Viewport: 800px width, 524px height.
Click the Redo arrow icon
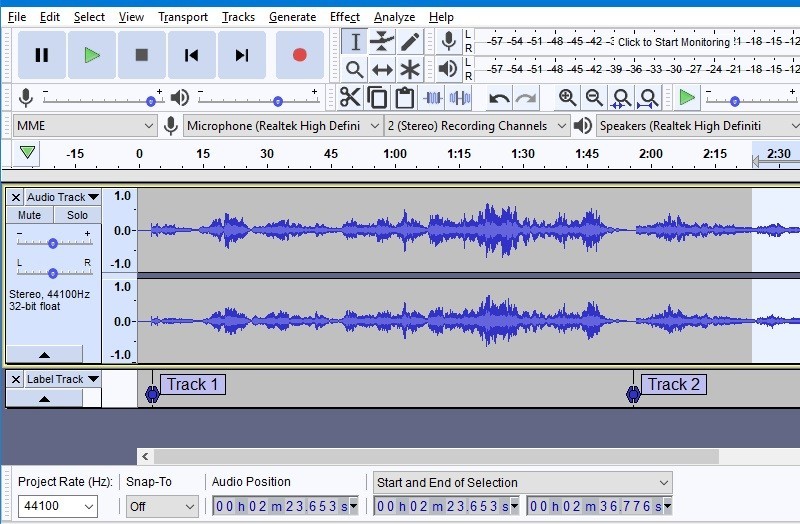pyautogui.click(x=526, y=97)
